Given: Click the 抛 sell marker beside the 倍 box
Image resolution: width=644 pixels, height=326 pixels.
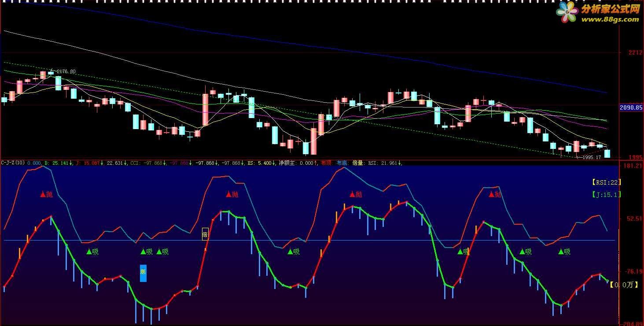Looking at the screenshot, I should (232, 194).
